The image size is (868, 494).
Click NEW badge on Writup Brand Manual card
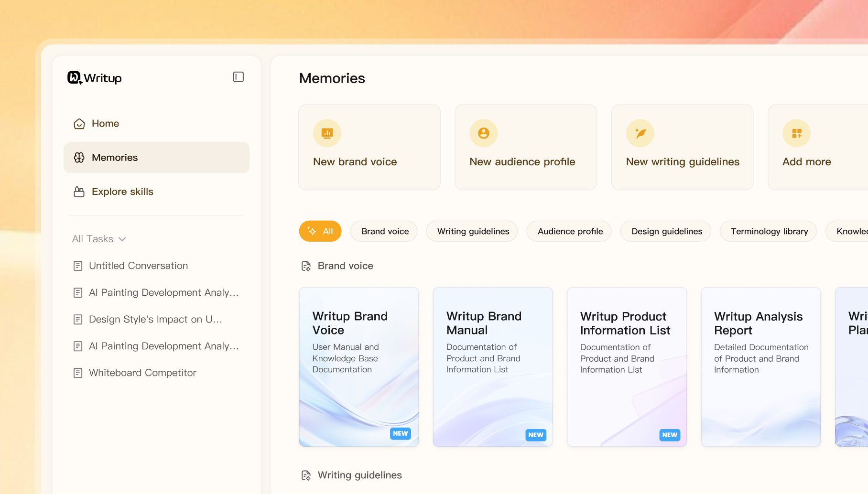tap(536, 435)
